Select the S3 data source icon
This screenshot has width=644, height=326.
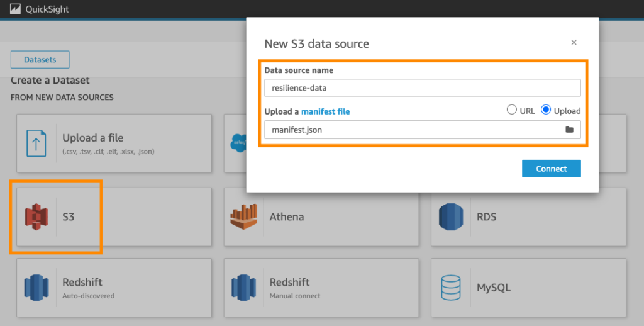36,216
